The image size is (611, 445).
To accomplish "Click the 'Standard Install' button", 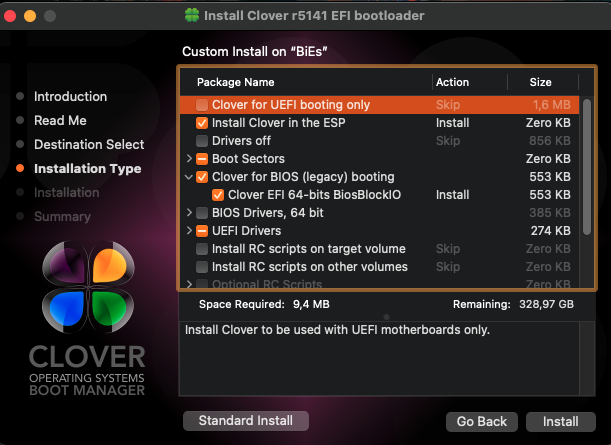I will [246, 421].
